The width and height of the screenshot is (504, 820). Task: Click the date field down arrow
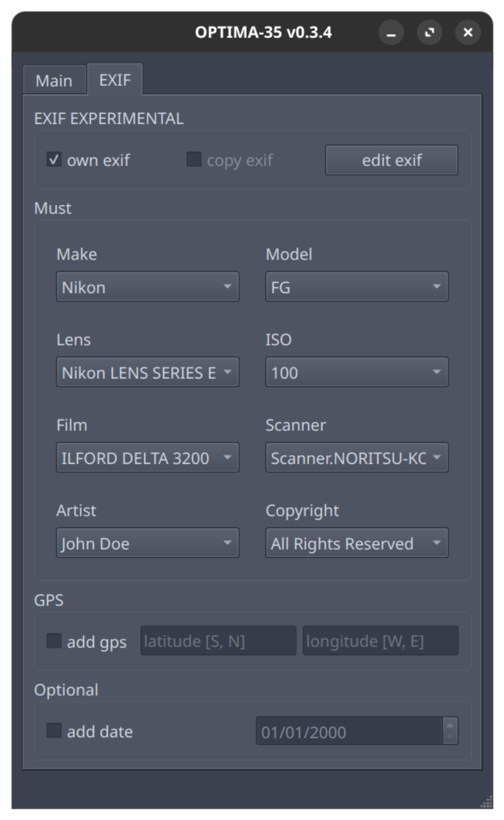(x=450, y=737)
